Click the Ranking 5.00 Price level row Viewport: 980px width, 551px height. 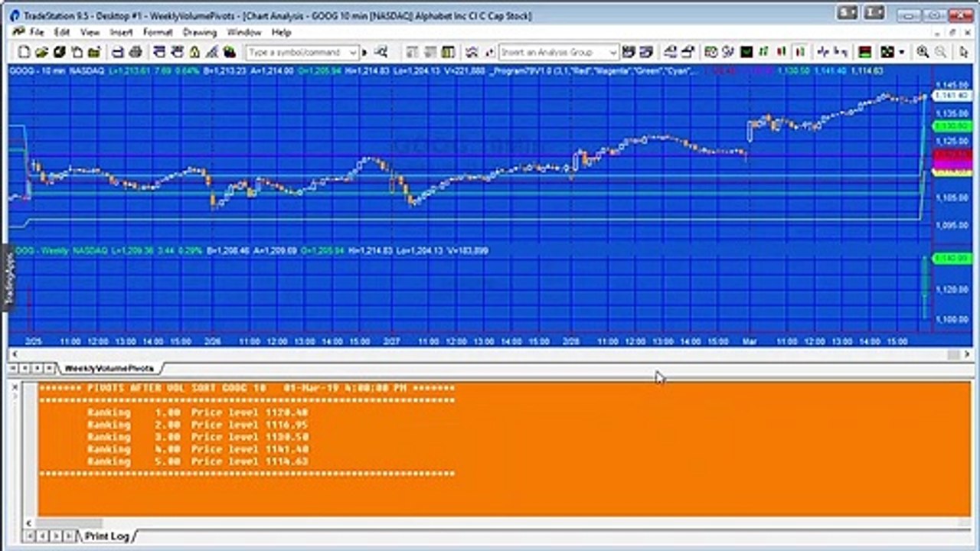pyautogui.click(x=198, y=461)
